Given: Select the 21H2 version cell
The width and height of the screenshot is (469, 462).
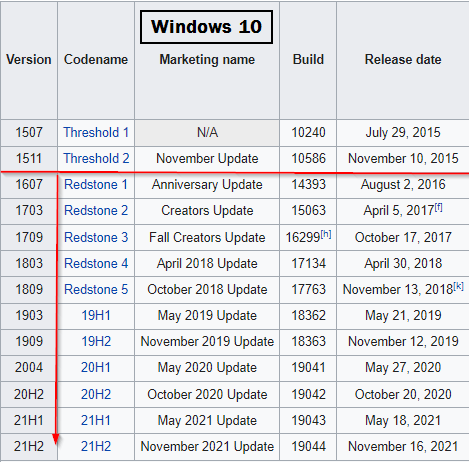Looking at the screenshot, I should click(x=29, y=446).
